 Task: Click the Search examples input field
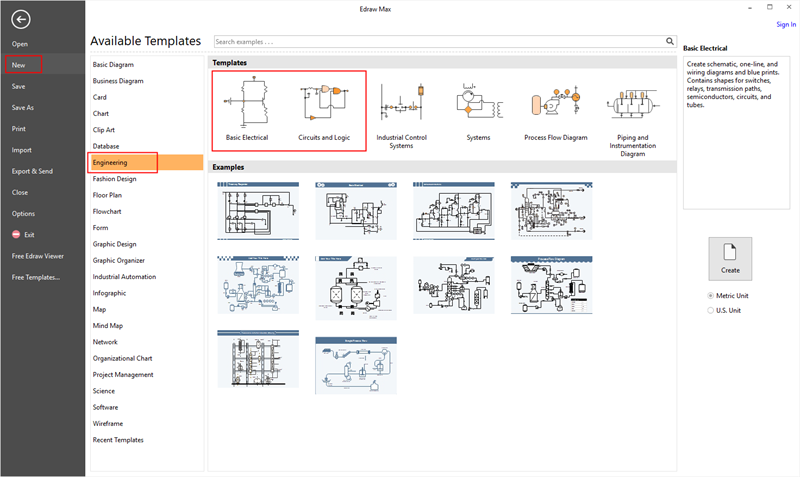[439, 42]
